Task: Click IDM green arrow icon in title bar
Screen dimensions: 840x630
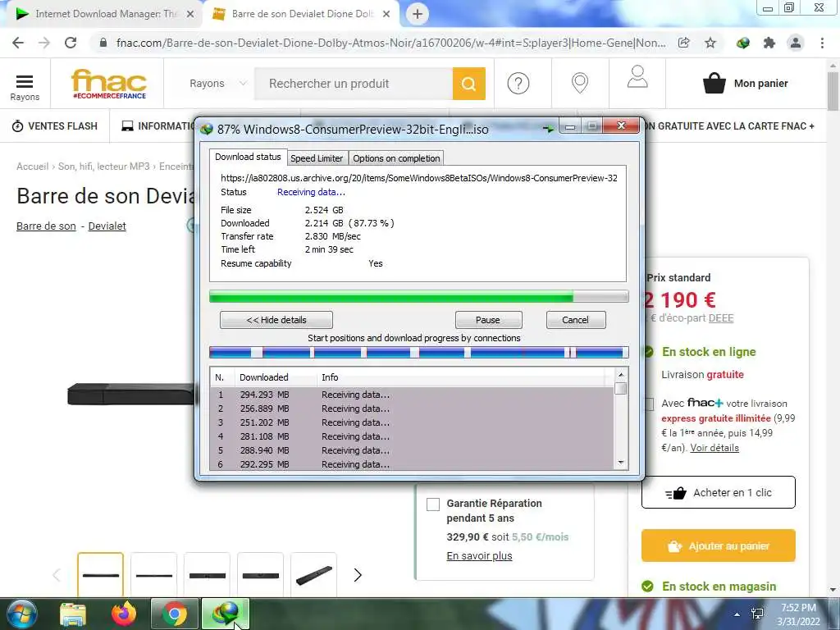Action: (x=547, y=129)
